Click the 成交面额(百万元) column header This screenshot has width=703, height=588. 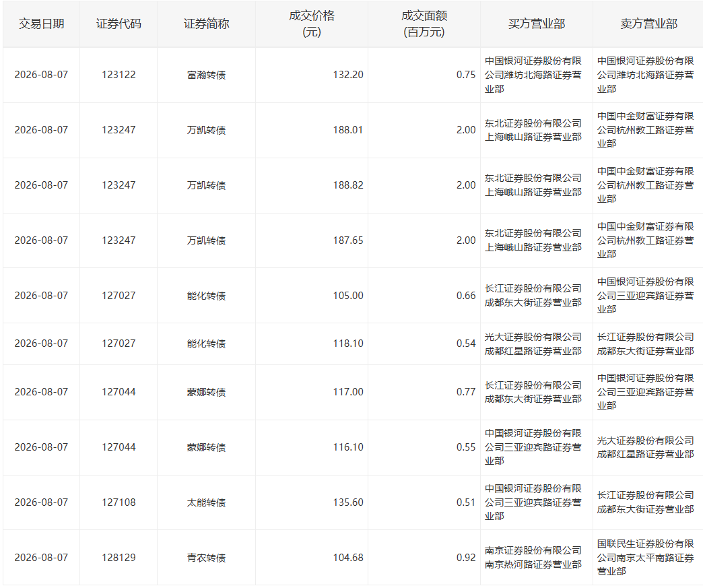click(x=424, y=24)
